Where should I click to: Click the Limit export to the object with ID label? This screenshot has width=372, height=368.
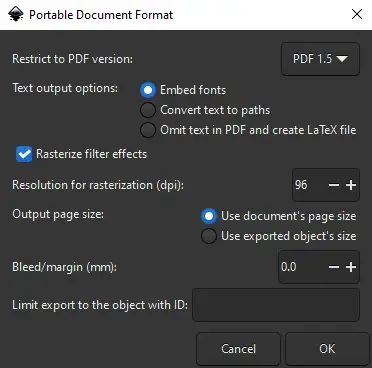click(100, 305)
